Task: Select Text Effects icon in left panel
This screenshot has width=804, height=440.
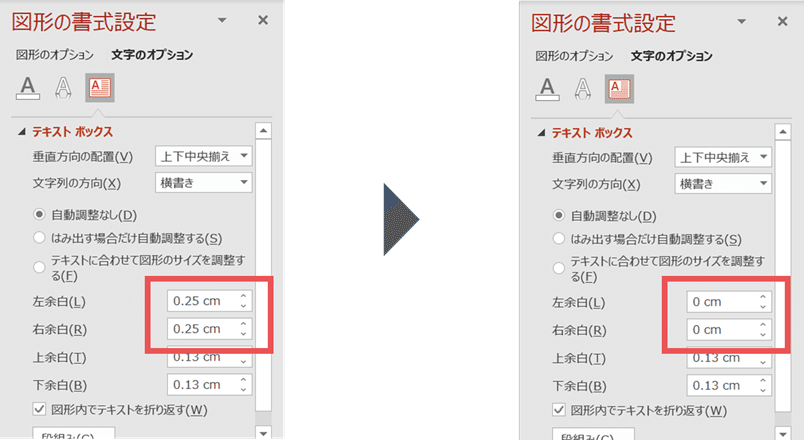Action: pyautogui.click(x=63, y=88)
